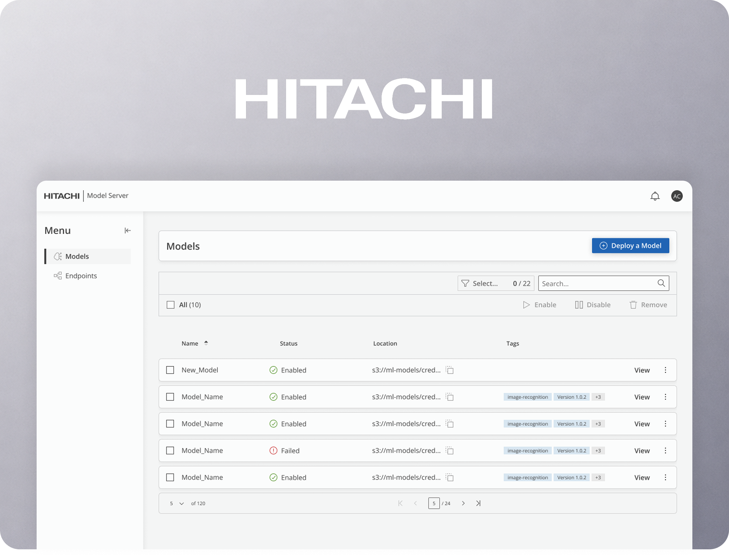Image resolution: width=729 pixels, height=560 pixels.
Task: Click View for the Failed model
Action: click(x=642, y=451)
